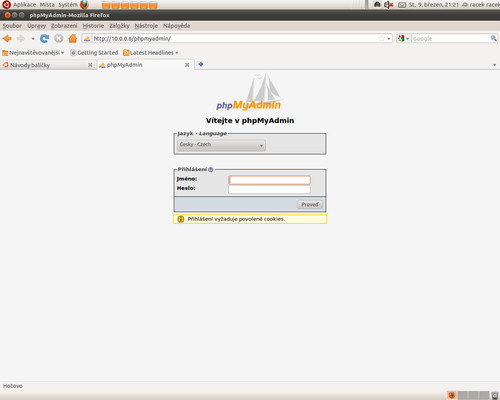This screenshot has height=400, width=500.
Task: Open the address bar history dropdown
Action: tap(389, 39)
